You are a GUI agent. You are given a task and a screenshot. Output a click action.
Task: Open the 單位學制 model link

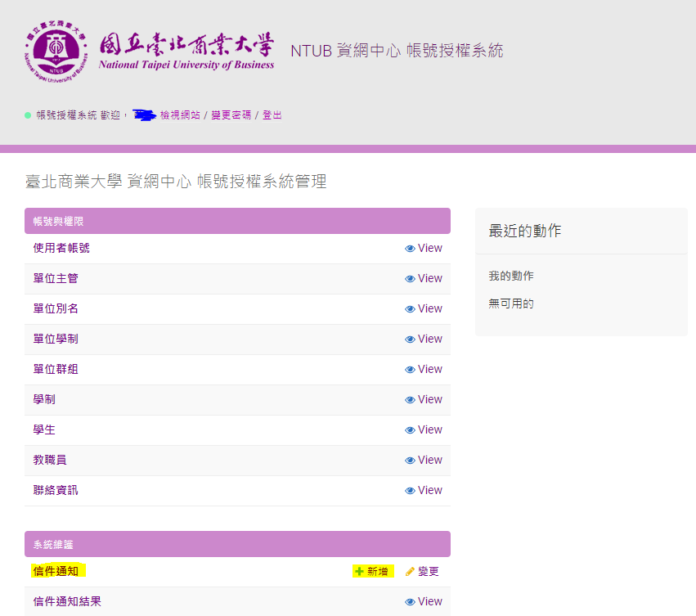coord(56,339)
